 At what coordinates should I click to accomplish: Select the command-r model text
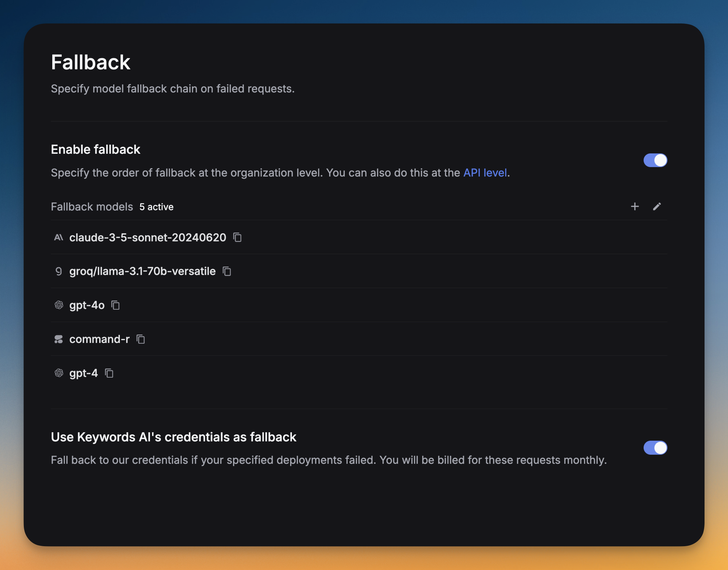(x=99, y=339)
